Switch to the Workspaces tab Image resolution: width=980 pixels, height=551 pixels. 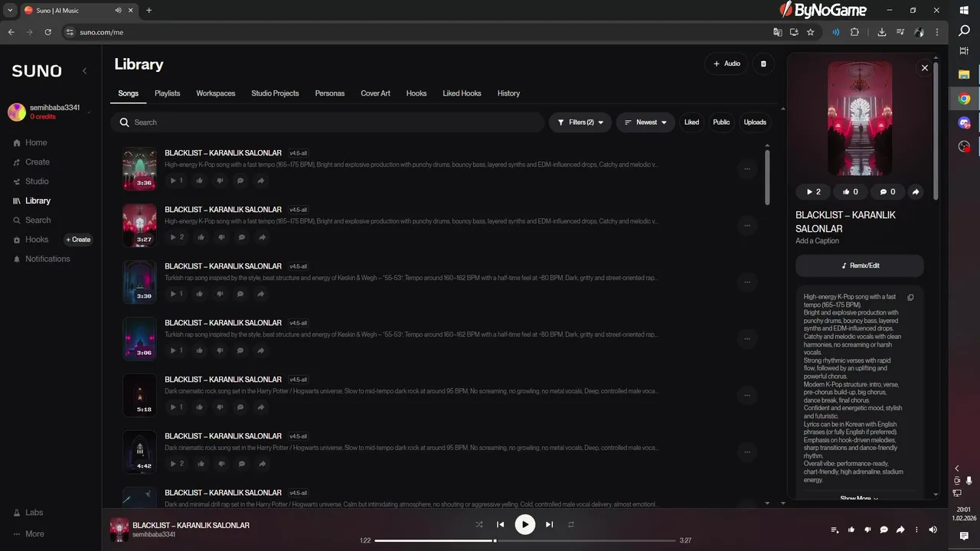pyautogui.click(x=216, y=93)
